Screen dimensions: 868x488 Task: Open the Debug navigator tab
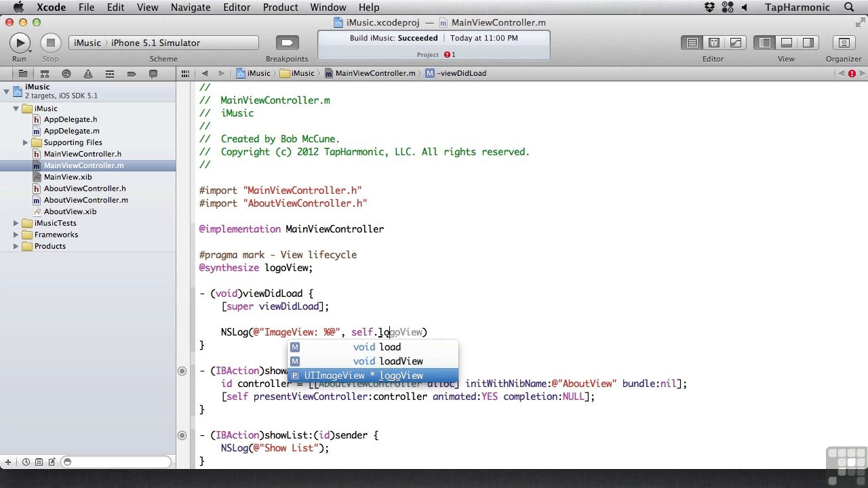pyautogui.click(x=109, y=73)
